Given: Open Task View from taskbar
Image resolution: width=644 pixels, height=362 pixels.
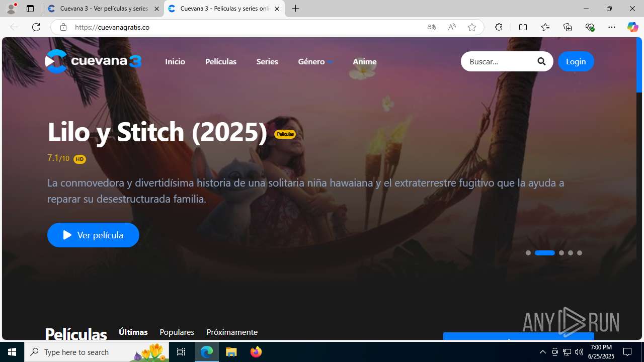Looking at the screenshot, I should click(181, 352).
